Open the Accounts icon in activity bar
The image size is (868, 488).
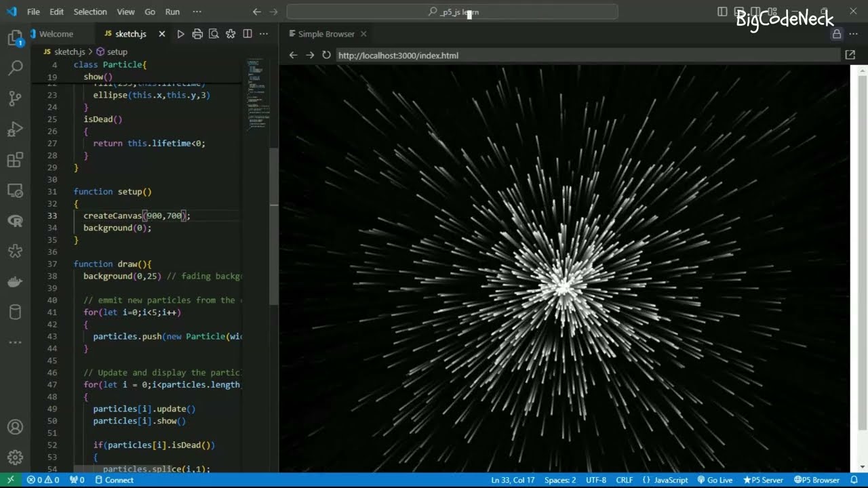pyautogui.click(x=15, y=427)
